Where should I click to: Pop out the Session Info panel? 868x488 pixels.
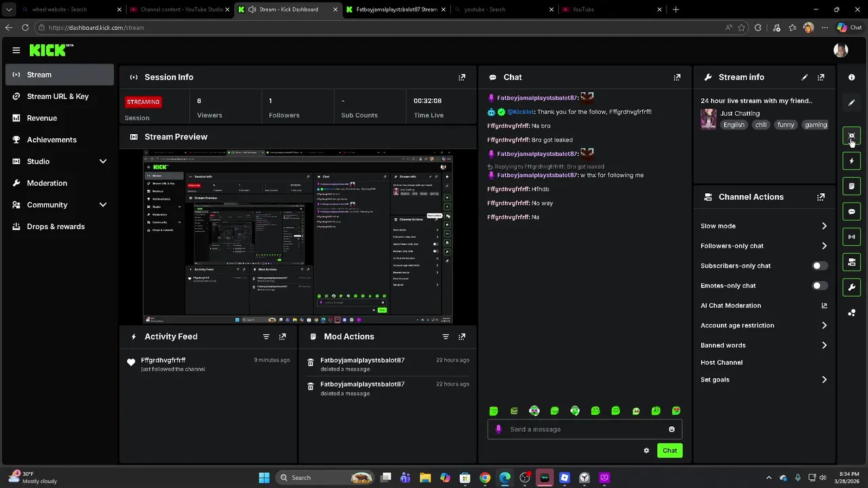pos(462,77)
